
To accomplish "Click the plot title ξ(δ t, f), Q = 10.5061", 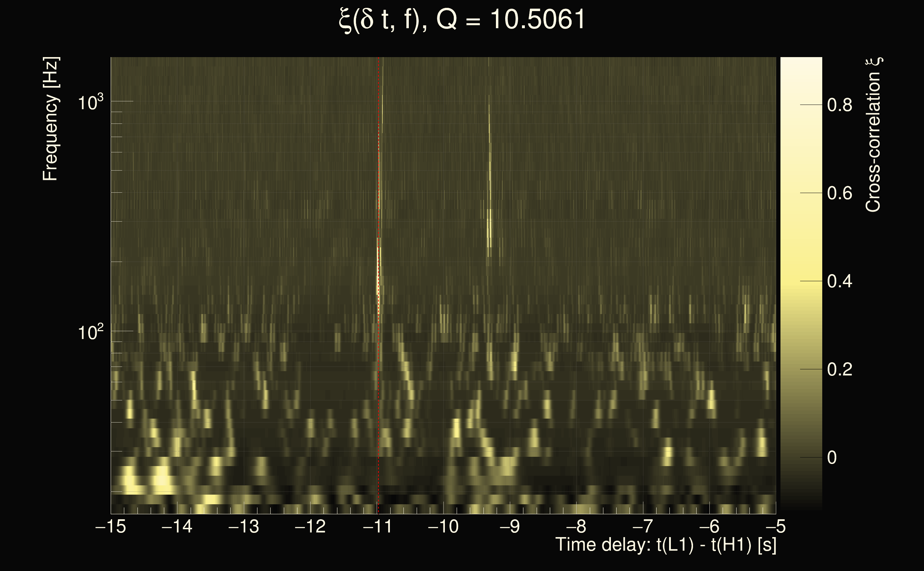I will pos(462,20).
